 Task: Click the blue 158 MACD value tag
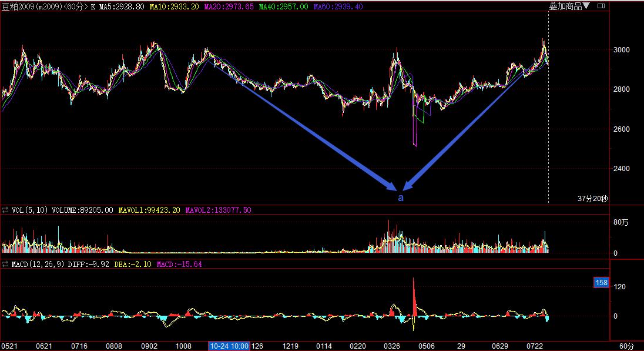[601, 282]
